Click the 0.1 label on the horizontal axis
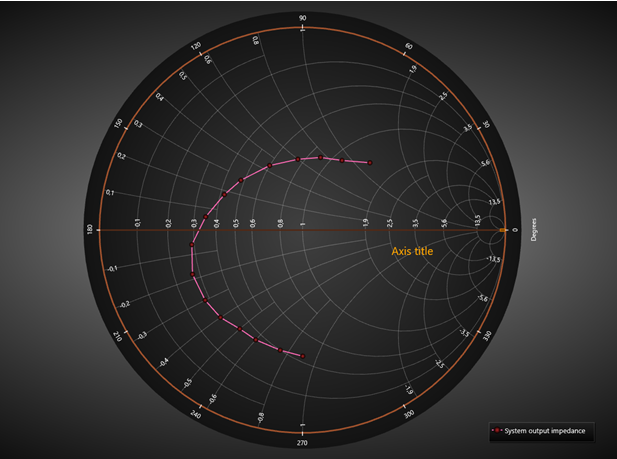This screenshot has height=459, width=617. (x=137, y=223)
